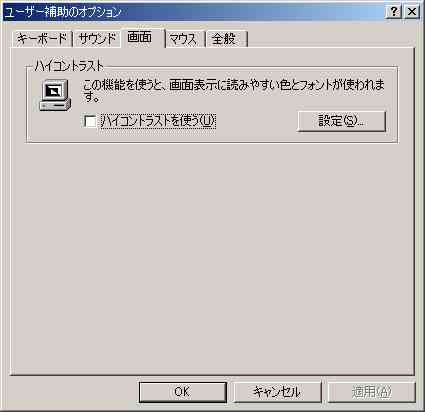425x412 pixels.
Task: Click the greyed-out 適用(A) button
Action: tap(372, 392)
